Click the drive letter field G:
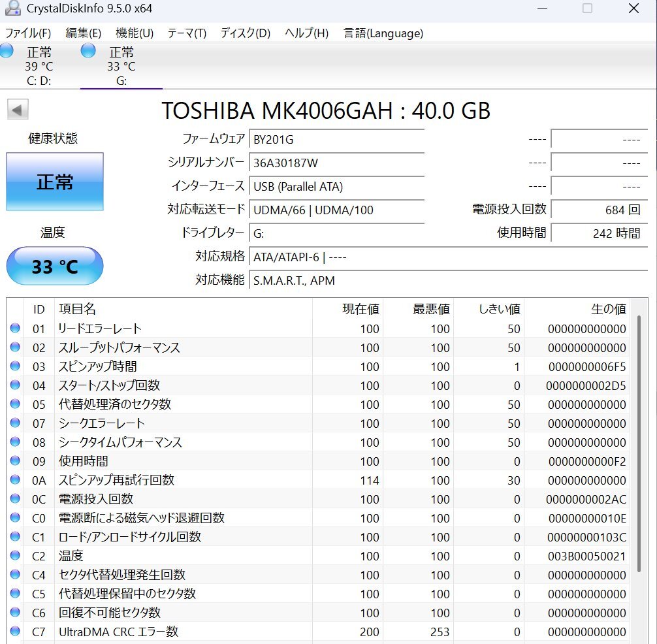 coord(337,233)
